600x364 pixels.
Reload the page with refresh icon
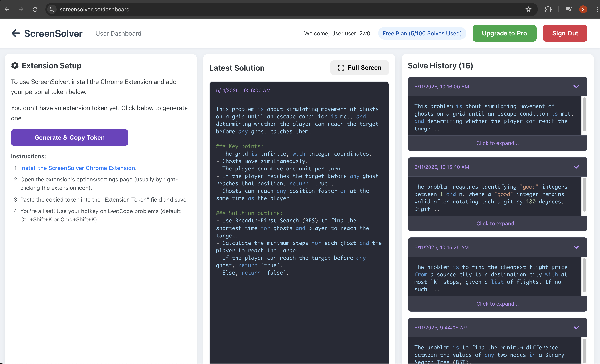[35, 9]
